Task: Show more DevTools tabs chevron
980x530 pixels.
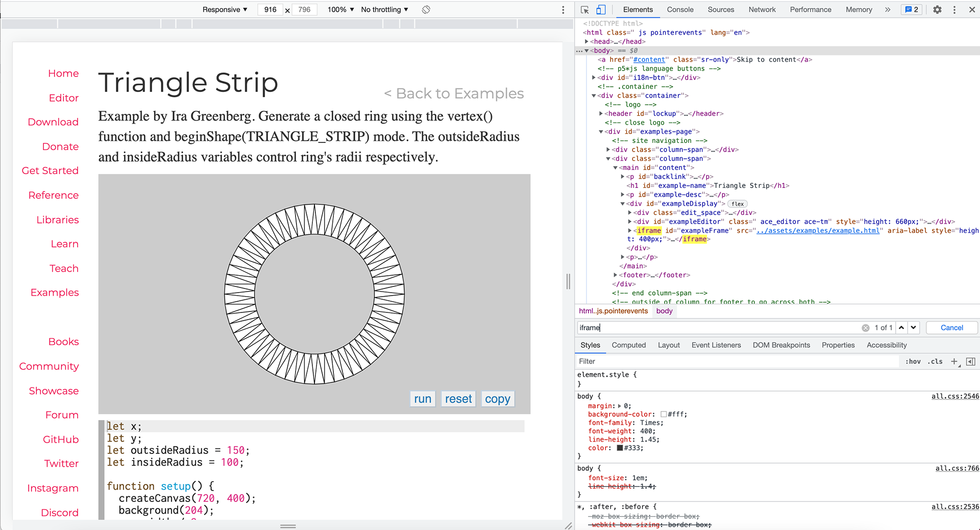Action: click(888, 10)
